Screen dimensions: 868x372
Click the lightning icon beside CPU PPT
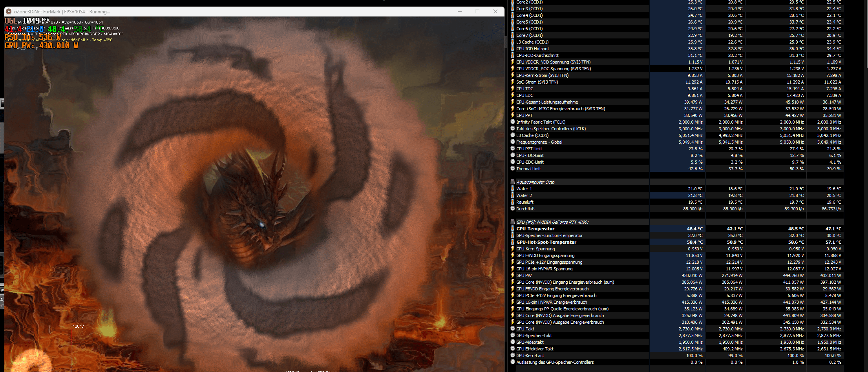coord(512,115)
